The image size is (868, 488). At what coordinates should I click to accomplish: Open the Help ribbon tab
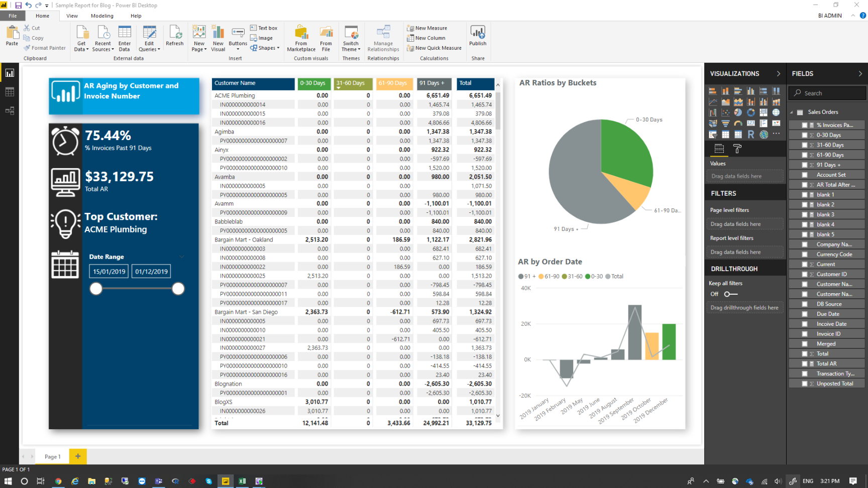pos(136,16)
